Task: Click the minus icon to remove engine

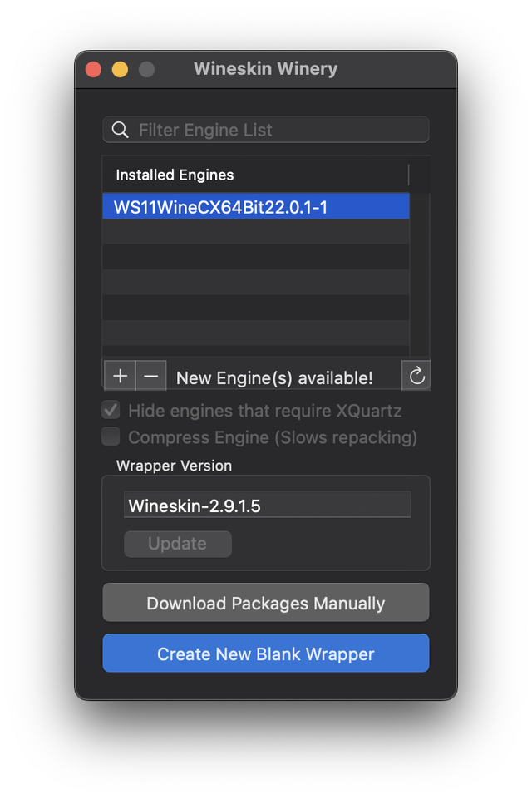Action: (150, 376)
